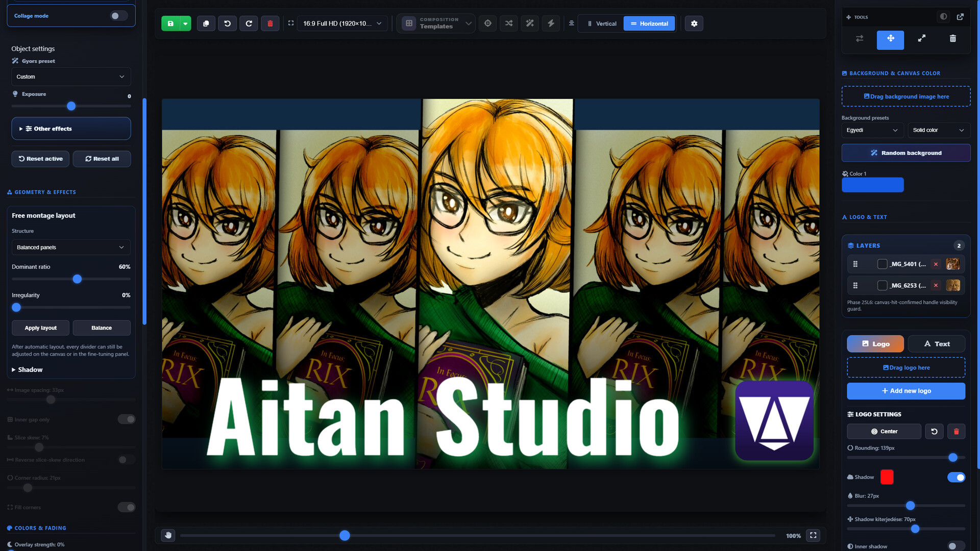
Task: Click the lightning bolt icon in toolbar
Action: pos(551,23)
